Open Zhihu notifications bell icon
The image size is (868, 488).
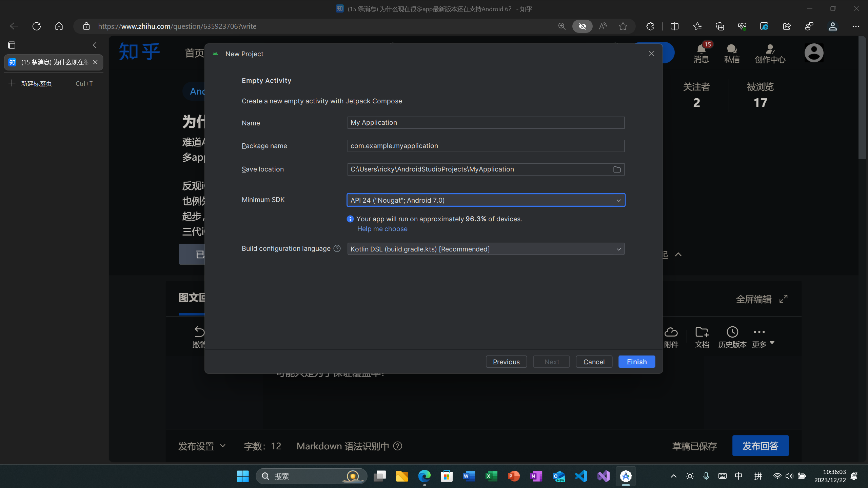point(701,50)
